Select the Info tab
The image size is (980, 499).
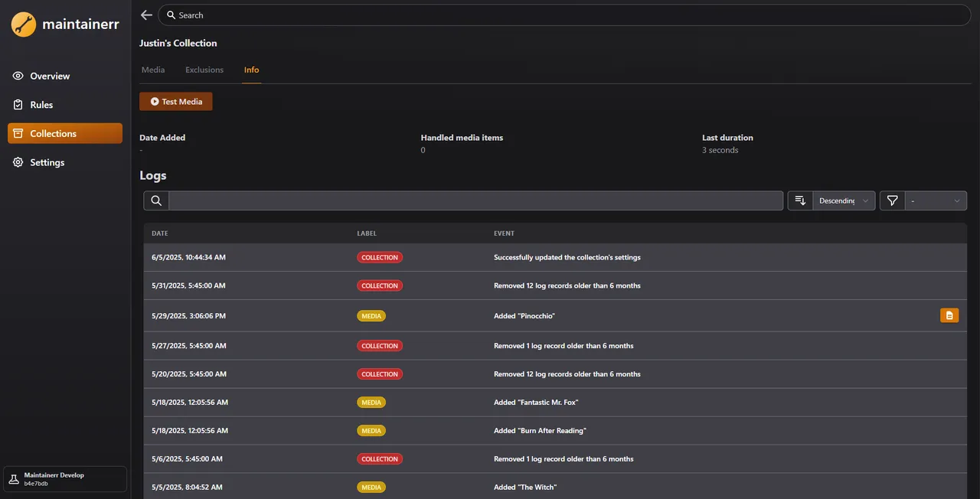pos(251,69)
